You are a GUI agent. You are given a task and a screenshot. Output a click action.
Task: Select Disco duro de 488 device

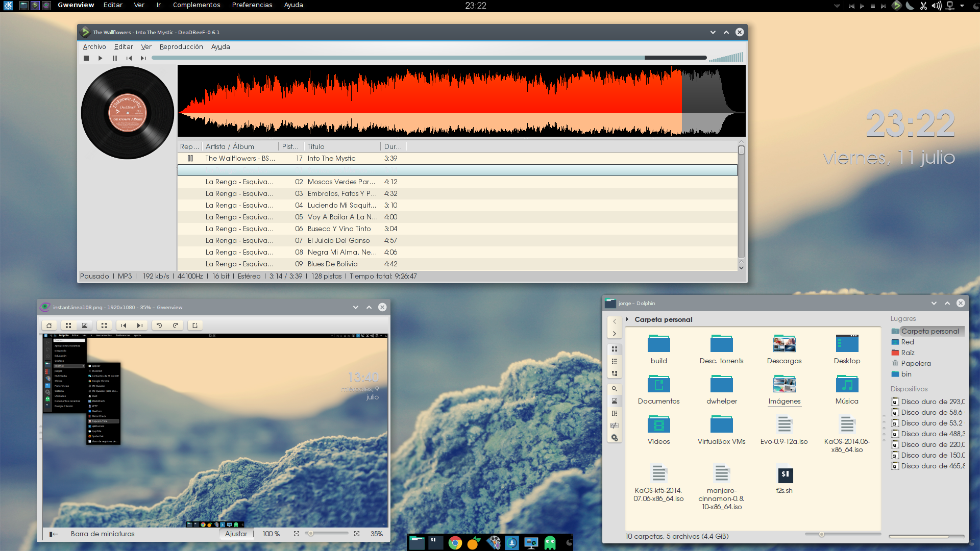click(928, 434)
